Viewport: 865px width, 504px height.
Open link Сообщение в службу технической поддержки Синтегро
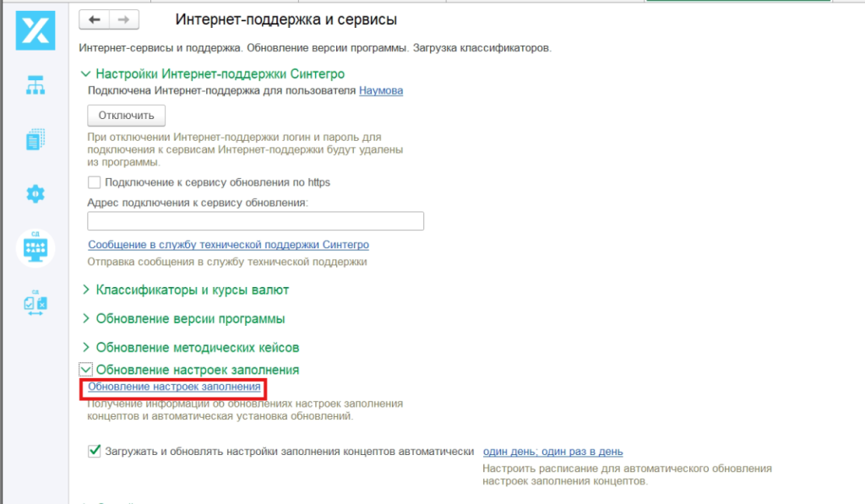(230, 244)
